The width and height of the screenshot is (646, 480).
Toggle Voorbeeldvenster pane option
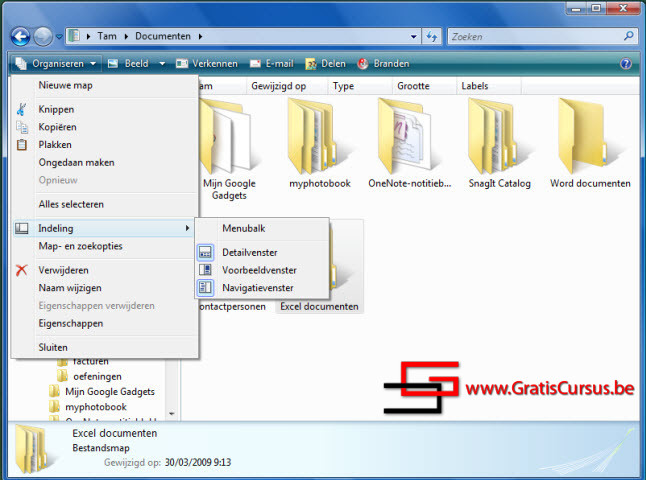click(x=260, y=270)
